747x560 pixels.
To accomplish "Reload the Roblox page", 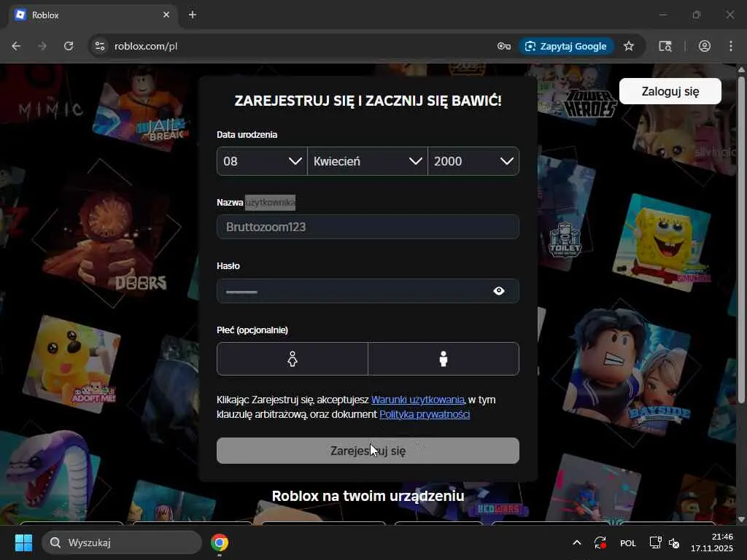I will click(x=69, y=46).
